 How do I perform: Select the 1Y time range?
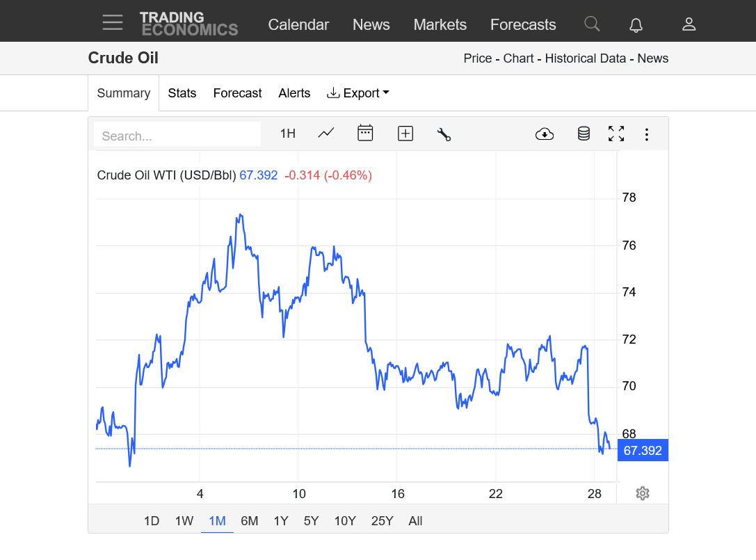pos(281,521)
